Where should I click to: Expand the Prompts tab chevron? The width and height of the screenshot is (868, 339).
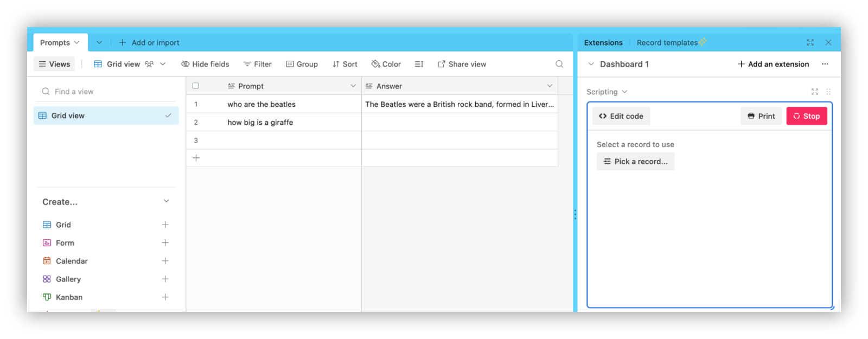[76, 42]
